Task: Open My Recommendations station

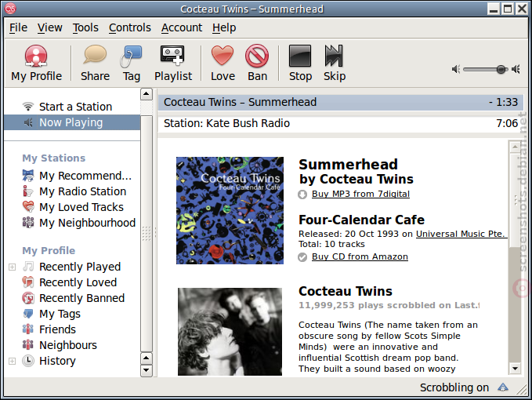Action: coord(77,176)
